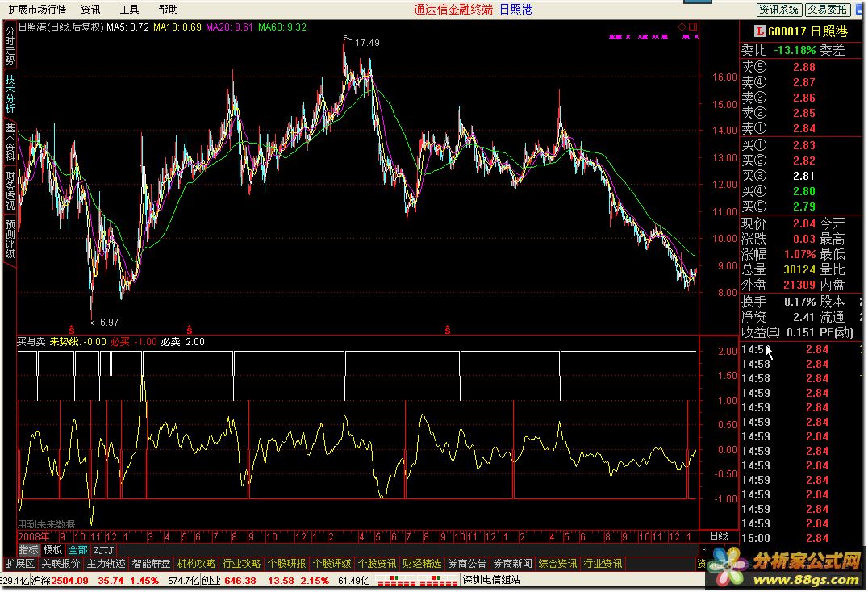
Task: Click the 17.49 high price label
Action: 367,43
